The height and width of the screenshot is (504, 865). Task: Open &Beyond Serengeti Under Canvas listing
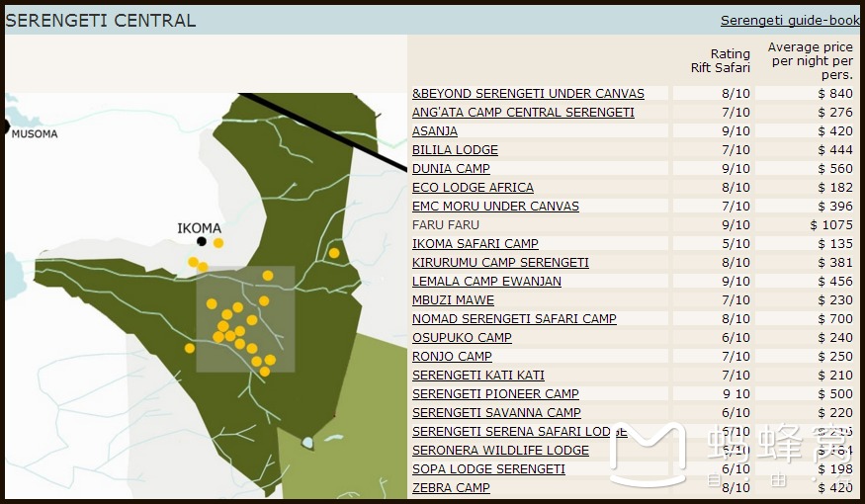pyautogui.click(x=528, y=94)
